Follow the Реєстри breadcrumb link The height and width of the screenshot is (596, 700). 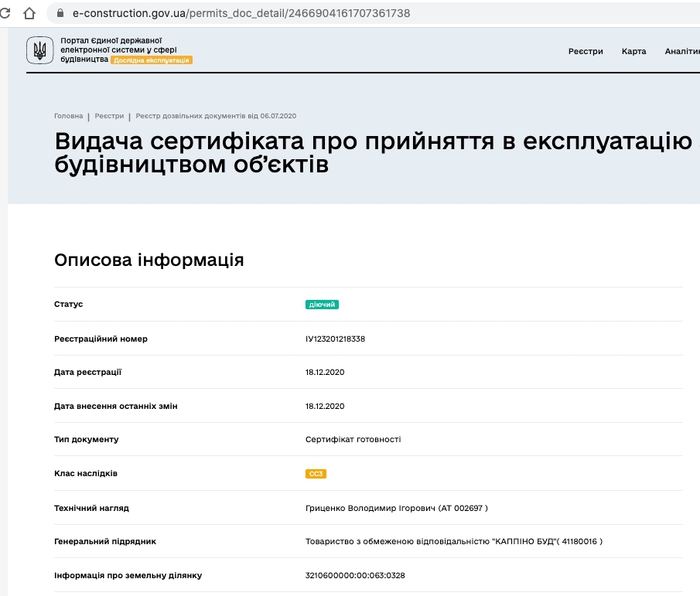tap(109, 116)
